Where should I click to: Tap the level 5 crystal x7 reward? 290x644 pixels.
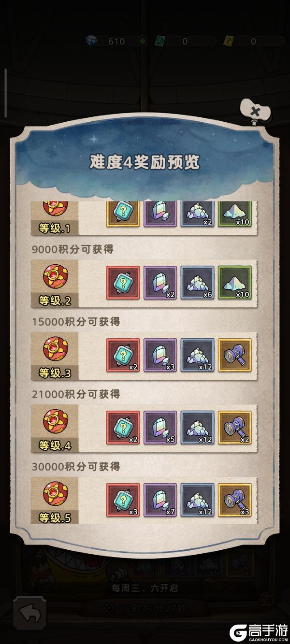pyautogui.click(x=160, y=500)
